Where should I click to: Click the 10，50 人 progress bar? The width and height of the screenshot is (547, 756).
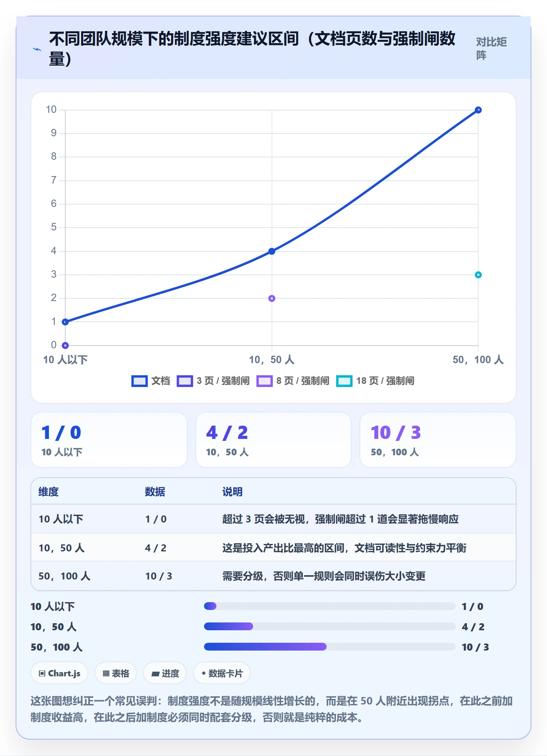(329, 626)
